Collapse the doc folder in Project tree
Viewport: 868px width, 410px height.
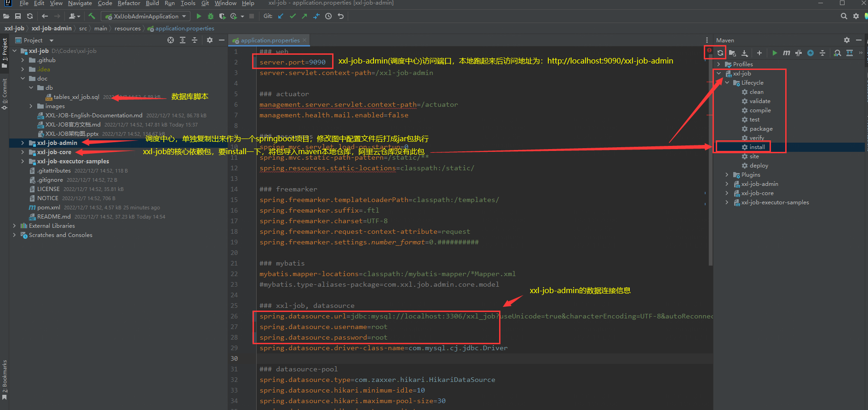23,78
